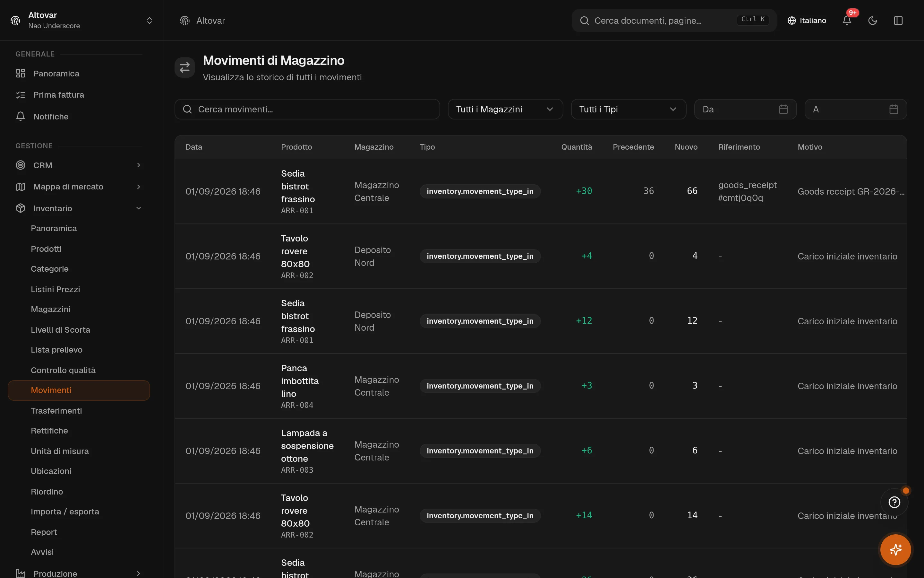Click the A end date field
924x578 pixels.
855,109
